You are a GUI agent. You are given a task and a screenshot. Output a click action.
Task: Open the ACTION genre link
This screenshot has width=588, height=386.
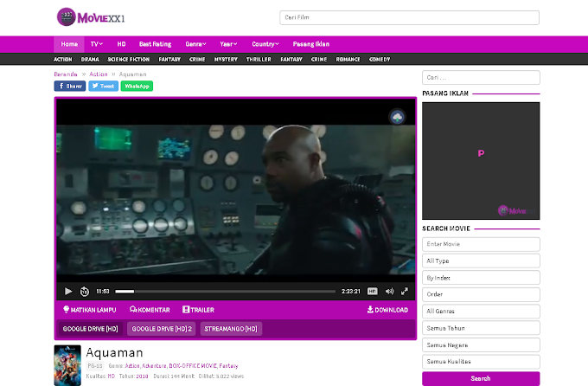coord(62,60)
